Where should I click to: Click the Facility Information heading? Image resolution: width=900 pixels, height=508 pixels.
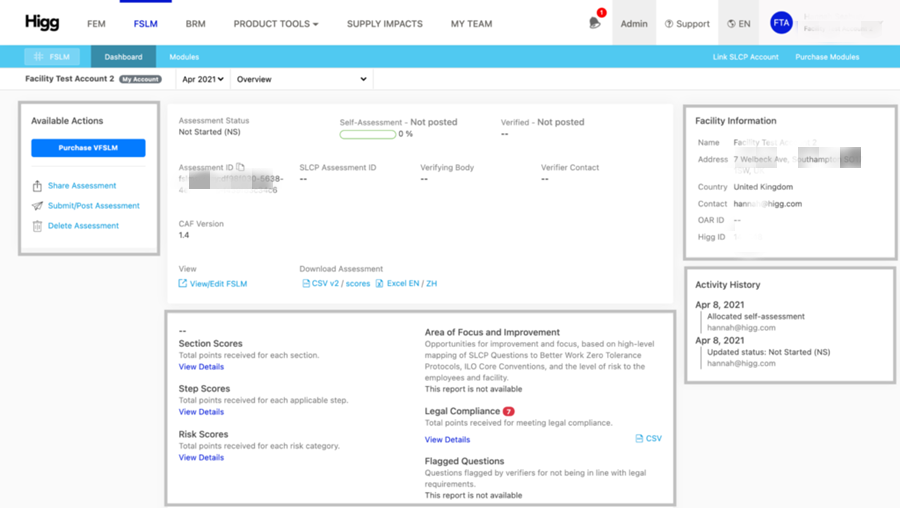coord(735,121)
